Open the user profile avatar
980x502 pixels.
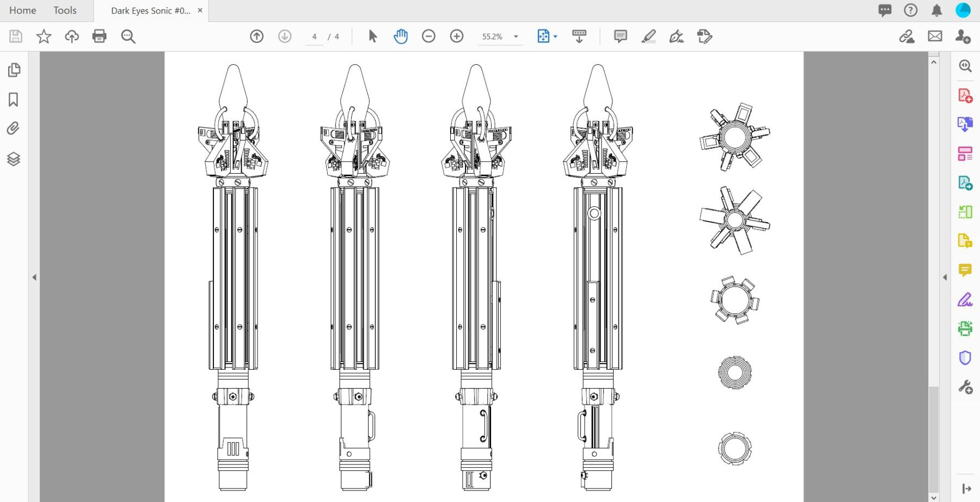click(x=963, y=10)
